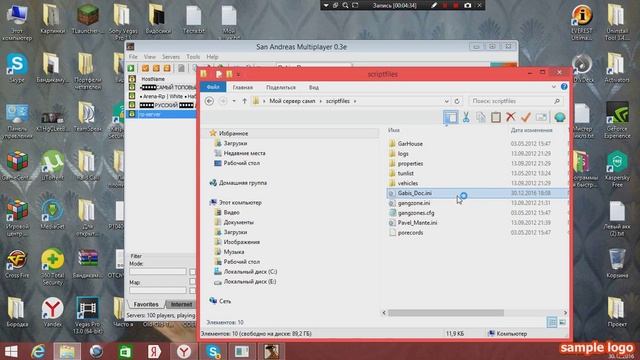640x360 pixels.
Task: Open the recorder bar dropdown arrow
Action: point(326,5)
